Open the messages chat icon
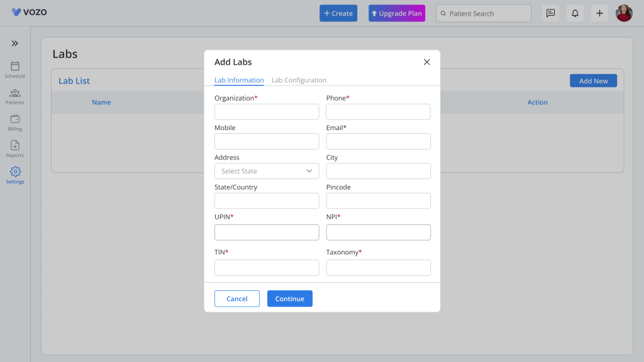This screenshot has height=362, width=644. 550,13
